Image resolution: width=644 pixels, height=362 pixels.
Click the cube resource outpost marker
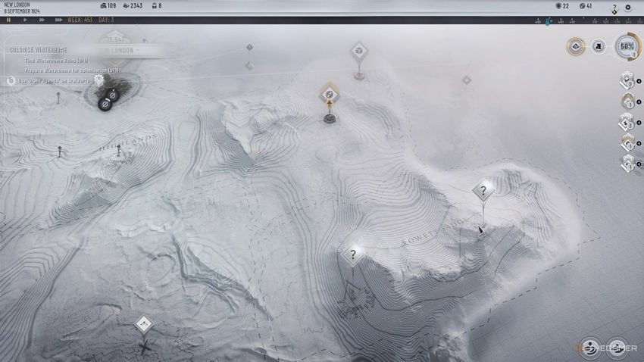click(x=358, y=51)
